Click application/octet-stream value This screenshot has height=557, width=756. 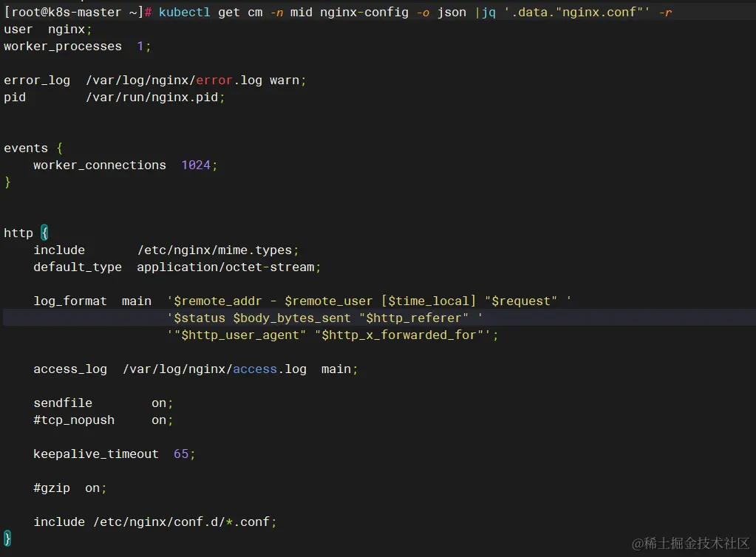click(x=225, y=267)
